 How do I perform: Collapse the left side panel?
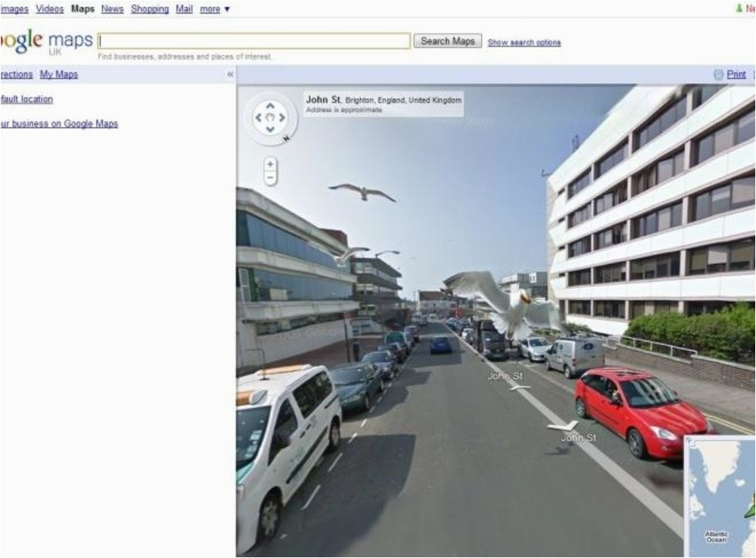[x=230, y=74]
